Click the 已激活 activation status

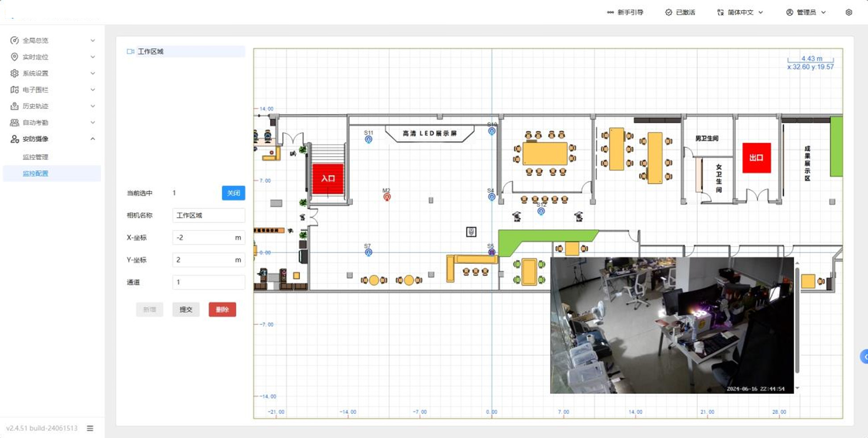pyautogui.click(x=680, y=13)
